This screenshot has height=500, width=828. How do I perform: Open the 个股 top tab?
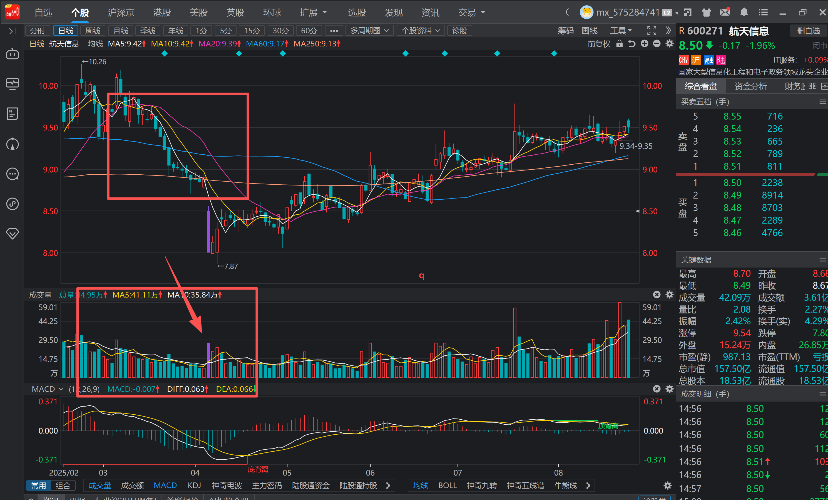[x=80, y=12]
